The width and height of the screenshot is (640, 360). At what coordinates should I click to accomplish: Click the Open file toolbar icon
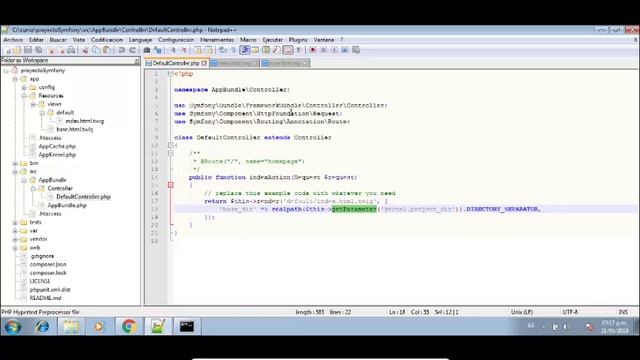17,50
